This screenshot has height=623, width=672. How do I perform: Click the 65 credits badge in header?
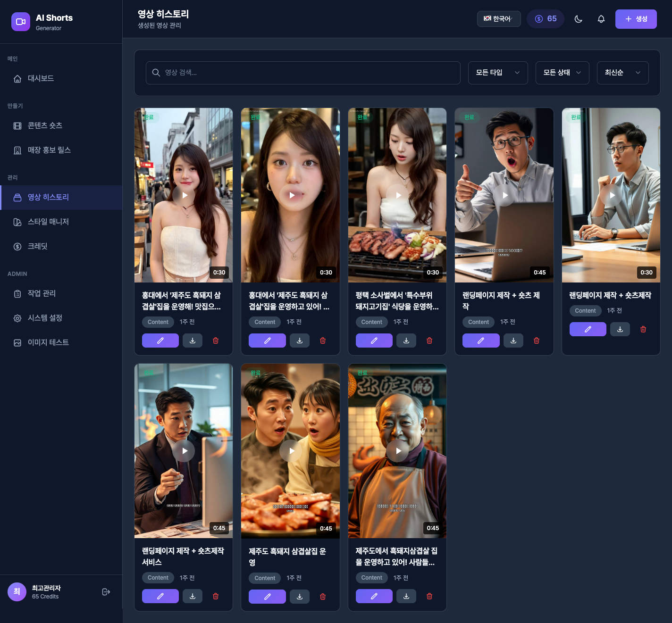(x=545, y=19)
